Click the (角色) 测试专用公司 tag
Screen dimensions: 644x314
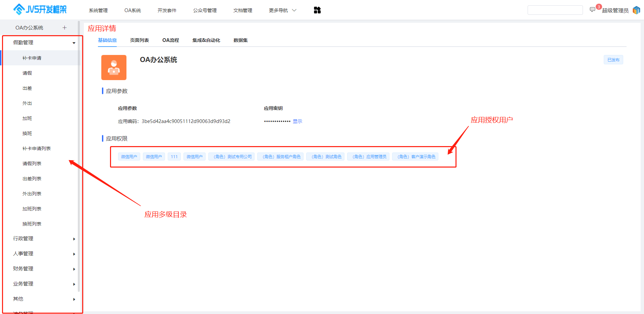(x=231, y=156)
